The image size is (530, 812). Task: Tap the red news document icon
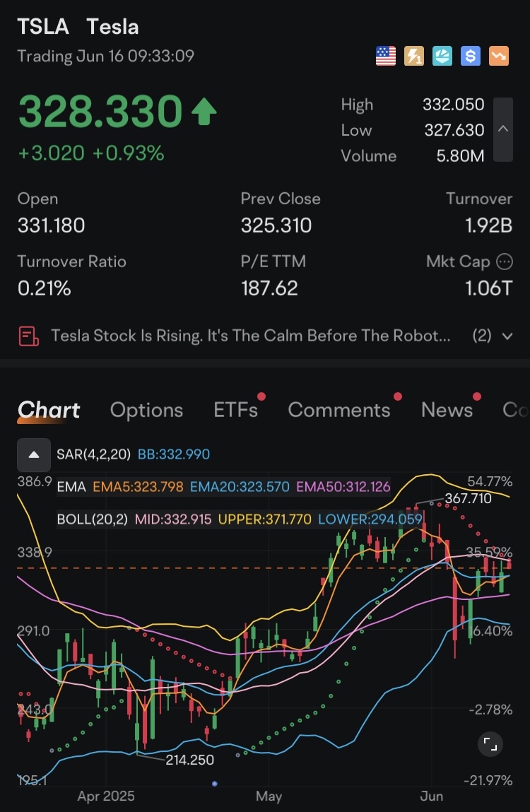[x=29, y=336]
